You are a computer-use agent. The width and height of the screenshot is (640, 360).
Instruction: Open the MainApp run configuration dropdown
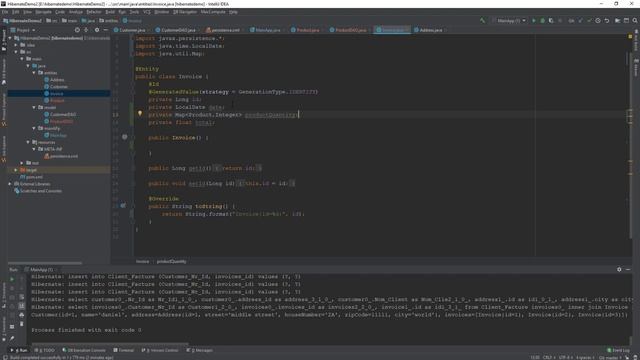(509, 20)
